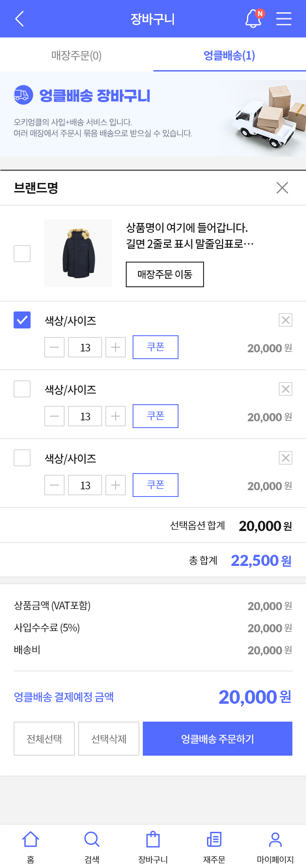The height and width of the screenshot is (868, 306).
Task: Decrease quantity of the second option
Action: coord(54,416)
